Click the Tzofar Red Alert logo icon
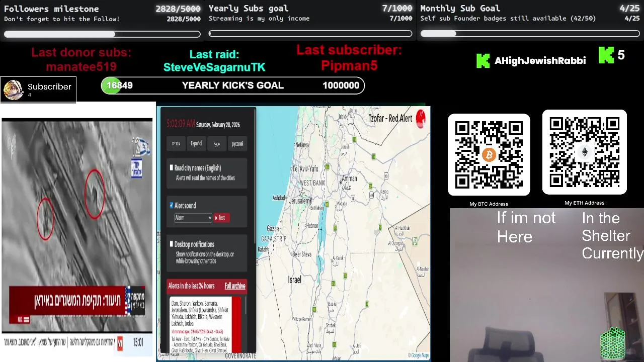This screenshot has height=362, width=644. click(x=421, y=118)
